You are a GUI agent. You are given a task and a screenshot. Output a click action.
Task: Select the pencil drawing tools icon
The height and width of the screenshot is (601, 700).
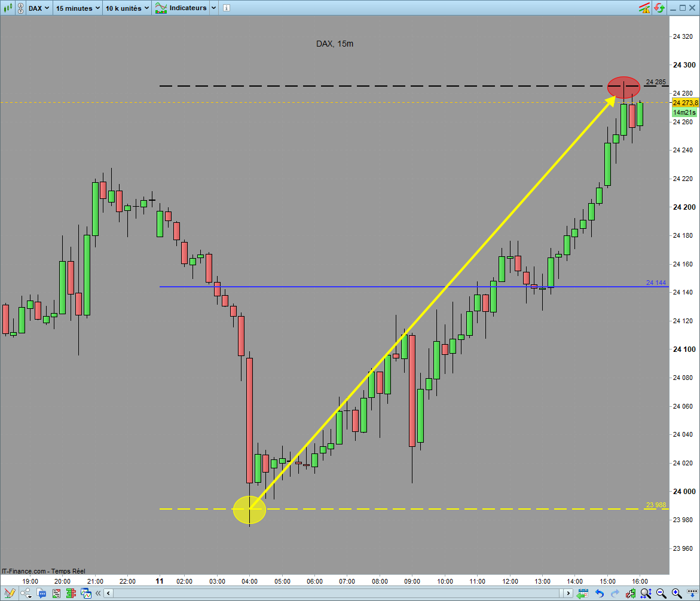(x=10, y=593)
